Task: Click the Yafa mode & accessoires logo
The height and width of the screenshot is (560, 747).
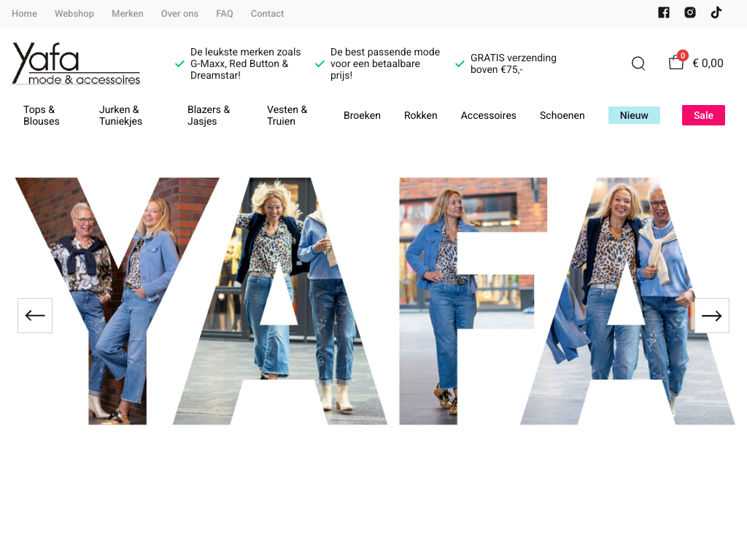Action: [76, 63]
